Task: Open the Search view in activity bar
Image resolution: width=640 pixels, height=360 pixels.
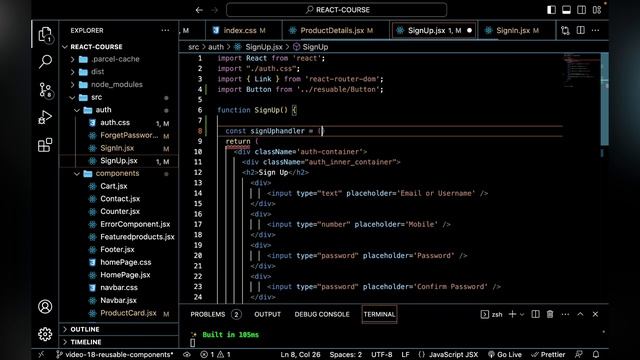Action: tap(45, 62)
